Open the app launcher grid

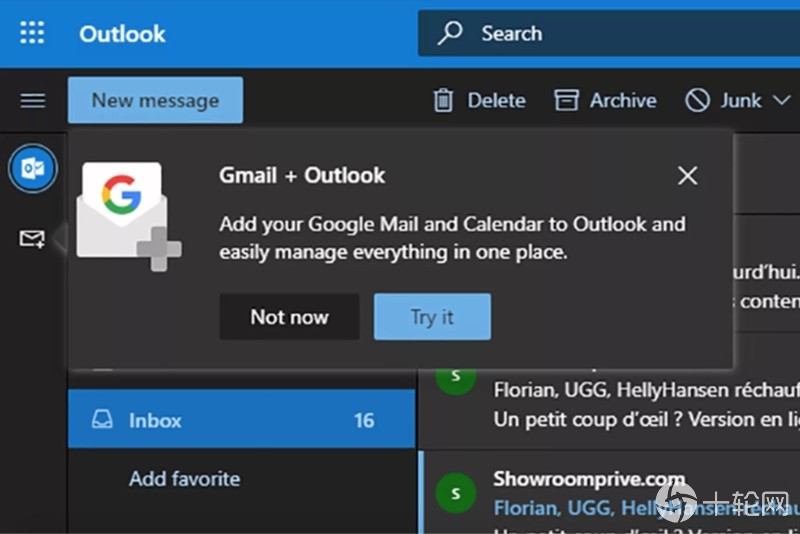click(32, 33)
